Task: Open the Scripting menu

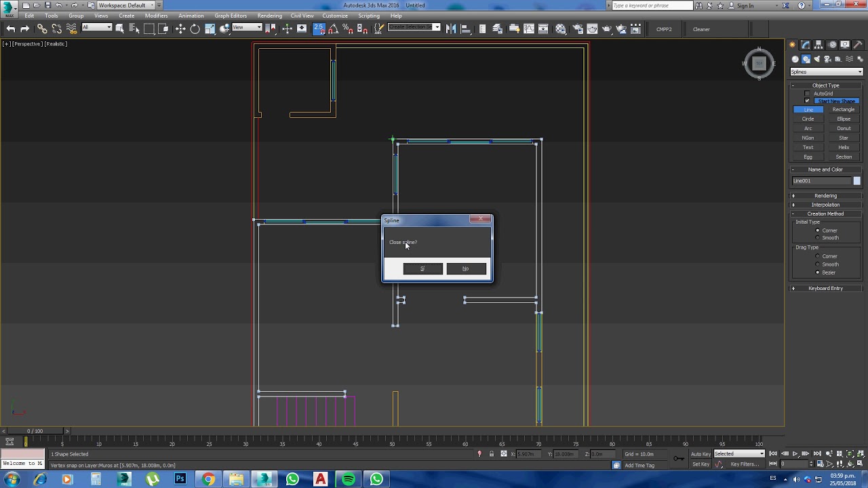Action: (369, 16)
